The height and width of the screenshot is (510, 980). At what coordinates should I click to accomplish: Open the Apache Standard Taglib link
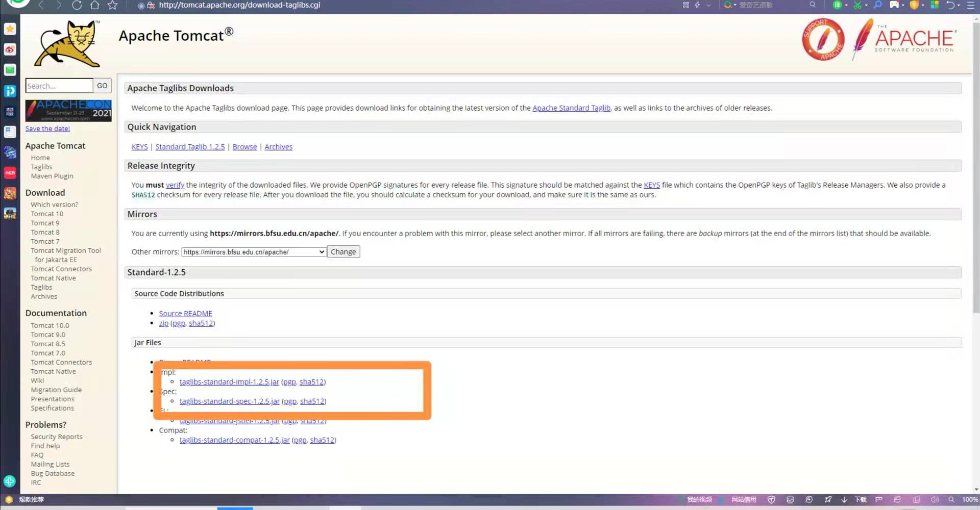click(x=571, y=108)
